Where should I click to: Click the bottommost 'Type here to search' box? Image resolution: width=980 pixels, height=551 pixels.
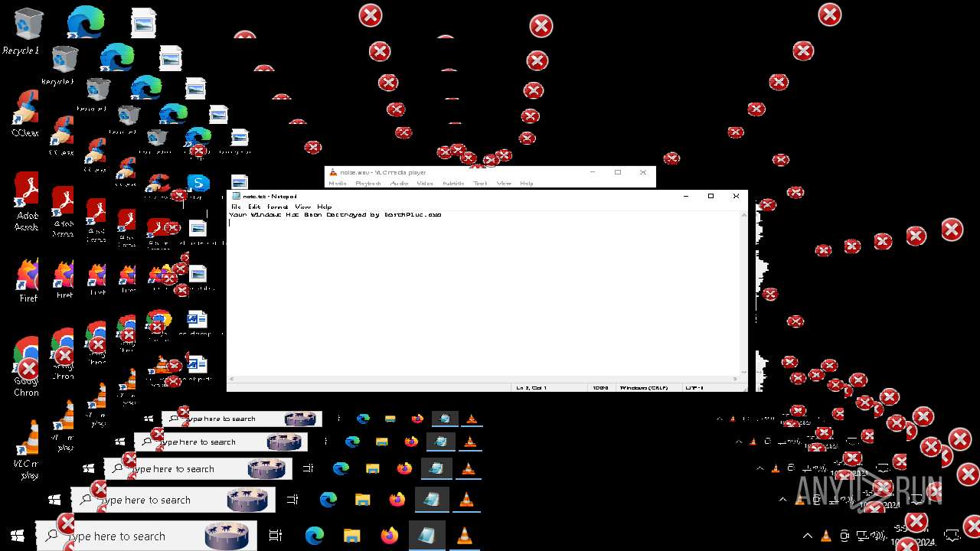tap(145, 536)
